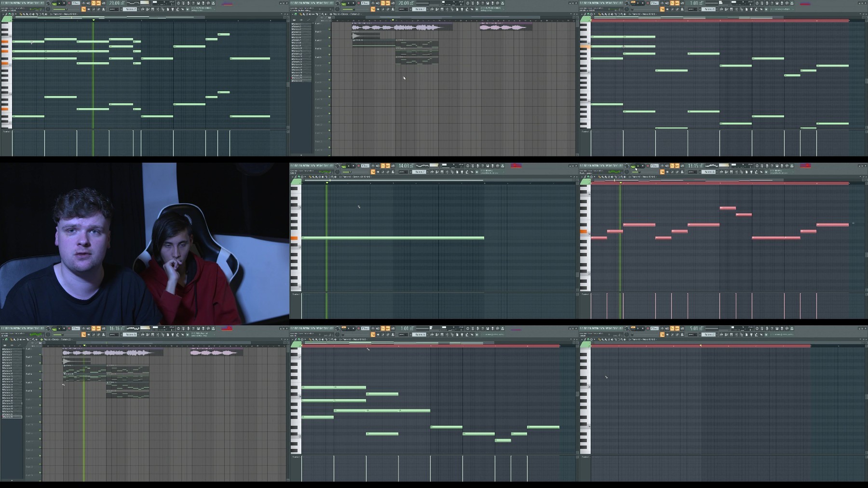Toggle the metronome in the 20:09 window

[373, 3]
